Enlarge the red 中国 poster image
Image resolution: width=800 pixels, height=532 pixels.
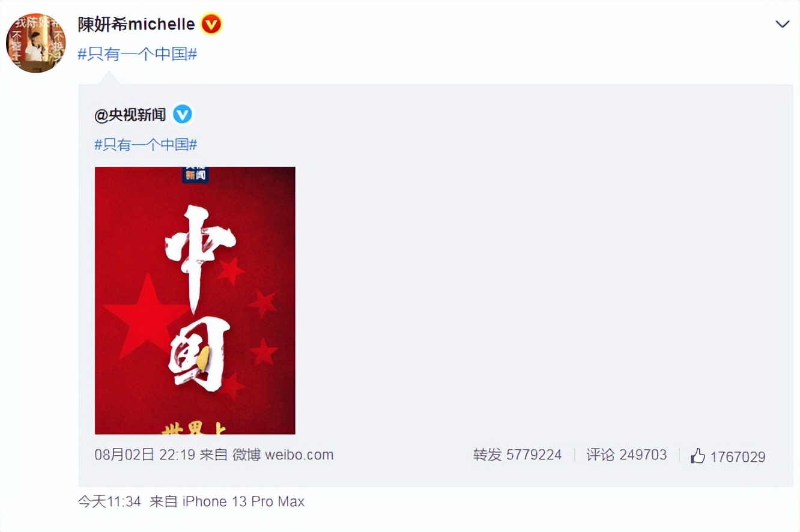pyautogui.click(x=195, y=300)
